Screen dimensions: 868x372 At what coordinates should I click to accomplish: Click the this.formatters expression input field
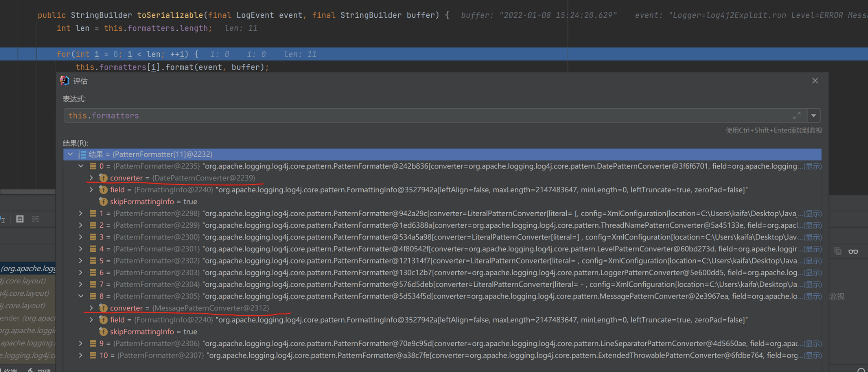coord(422,115)
